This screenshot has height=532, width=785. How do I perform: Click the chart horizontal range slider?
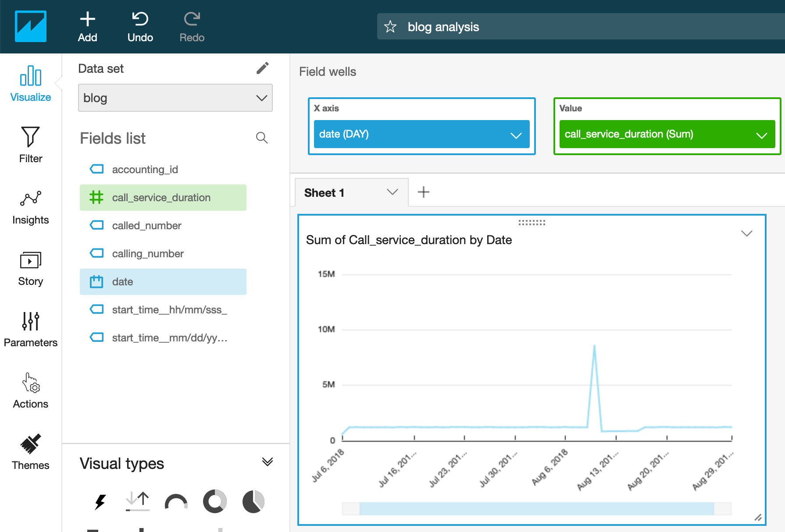(x=537, y=509)
